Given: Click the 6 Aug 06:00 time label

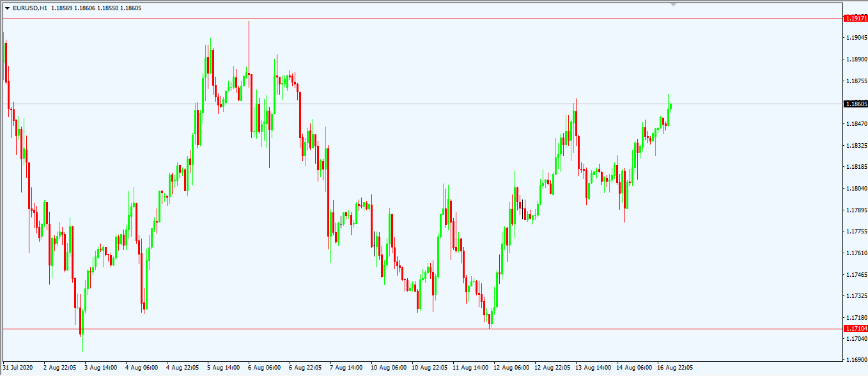Looking at the screenshot, I should (x=265, y=368).
